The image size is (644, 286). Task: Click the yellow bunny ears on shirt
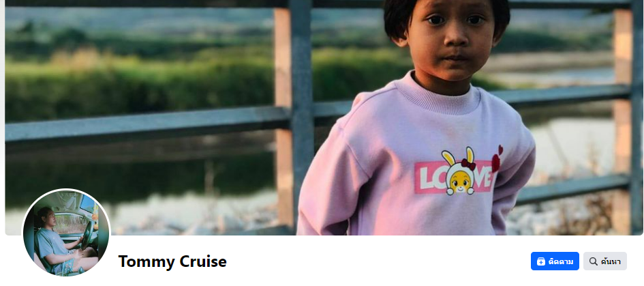click(457, 157)
